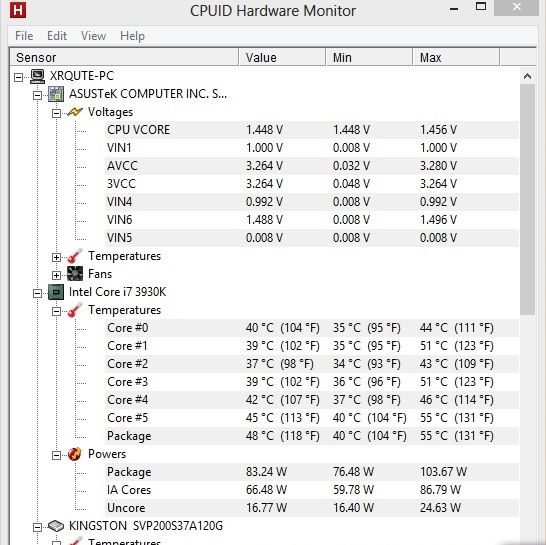The height and width of the screenshot is (545, 546).
Task: Select the Core #5 temperature row
Action: [312, 418]
